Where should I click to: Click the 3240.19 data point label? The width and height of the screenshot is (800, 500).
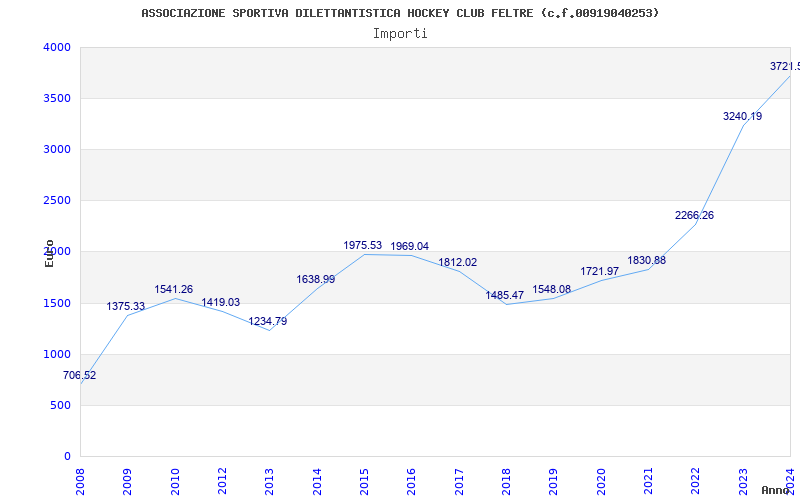coord(742,117)
